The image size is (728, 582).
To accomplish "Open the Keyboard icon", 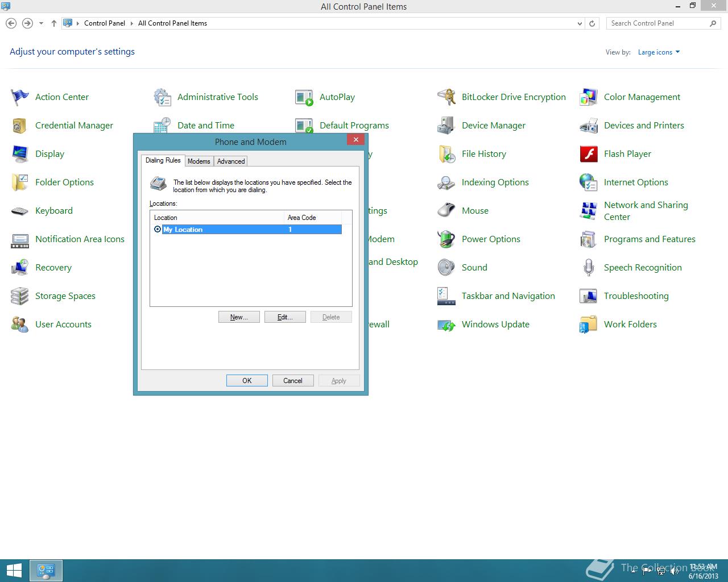I will [x=20, y=211].
